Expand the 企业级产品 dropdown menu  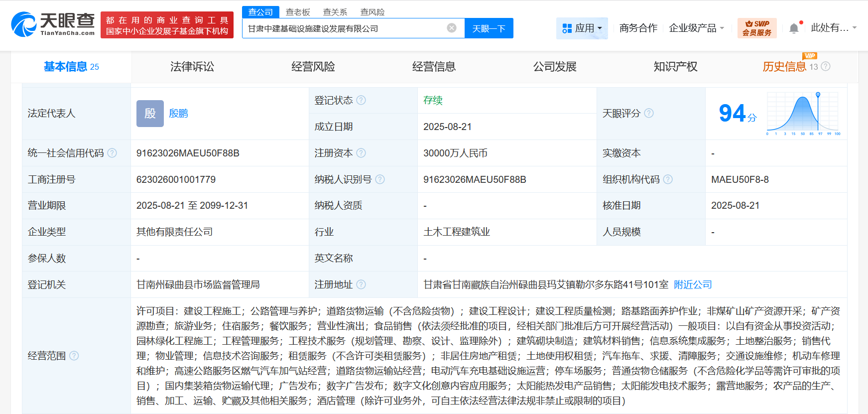(x=696, y=28)
